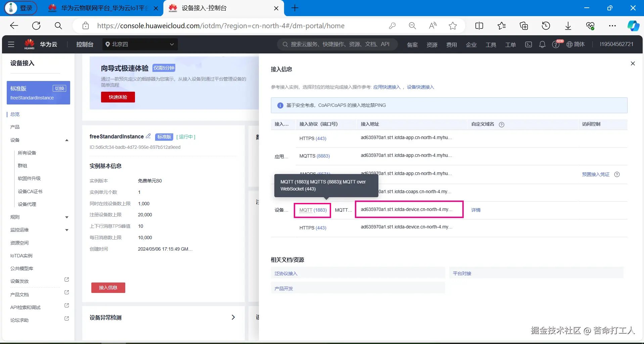Open 软固件升级 in sidebar

29,178
